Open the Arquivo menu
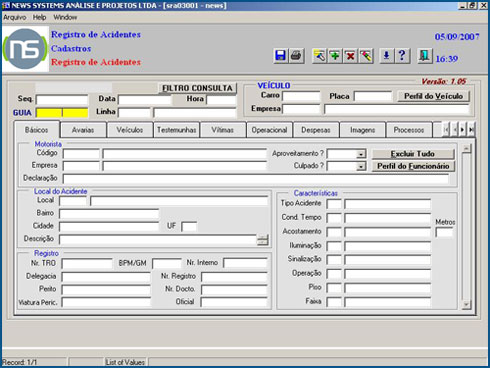The width and height of the screenshot is (490, 368). [x=15, y=17]
